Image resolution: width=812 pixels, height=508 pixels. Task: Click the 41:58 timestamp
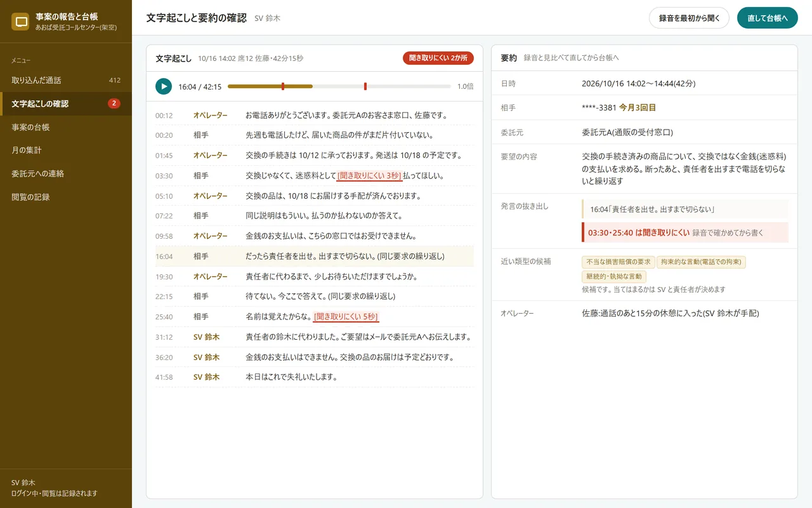coord(164,377)
